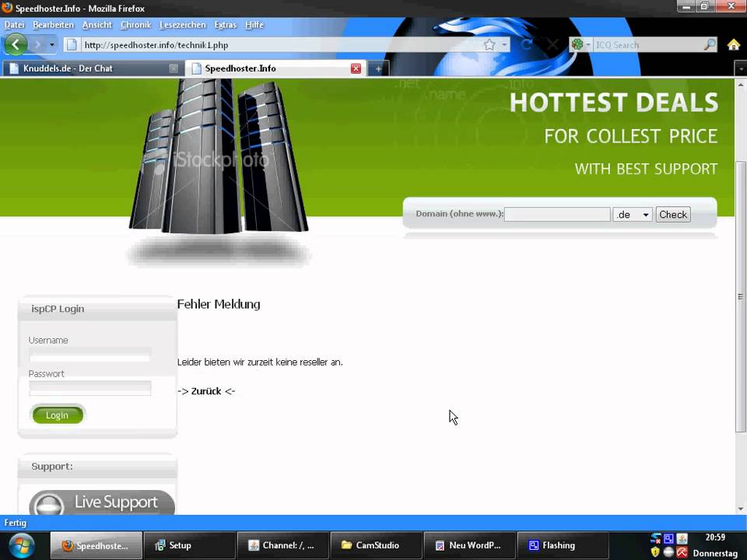Open Channel window from taskbar
Image resolution: width=747 pixels, height=560 pixels.
point(282,545)
